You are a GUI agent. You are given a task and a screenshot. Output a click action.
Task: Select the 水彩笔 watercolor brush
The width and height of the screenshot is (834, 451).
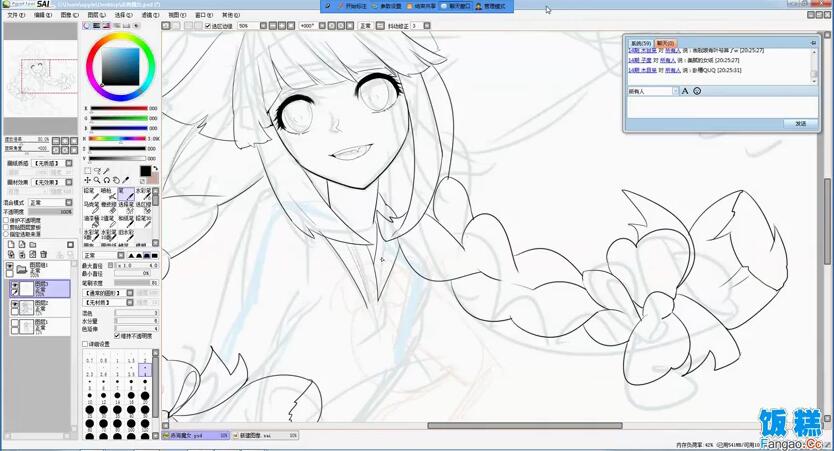143,194
